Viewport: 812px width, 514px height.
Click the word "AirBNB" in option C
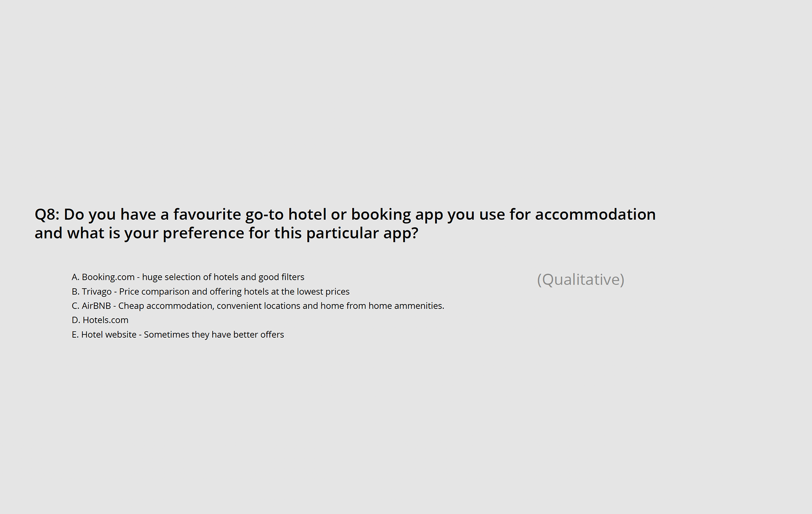point(96,306)
